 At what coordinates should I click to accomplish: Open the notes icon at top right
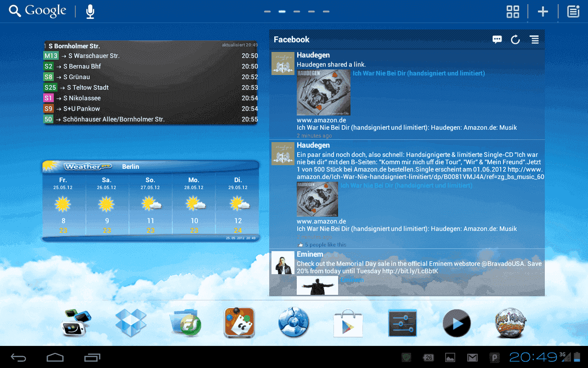tap(573, 11)
